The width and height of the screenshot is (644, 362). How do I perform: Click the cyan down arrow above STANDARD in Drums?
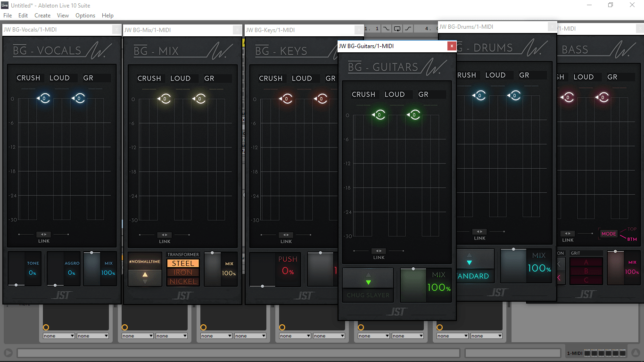point(469,263)
